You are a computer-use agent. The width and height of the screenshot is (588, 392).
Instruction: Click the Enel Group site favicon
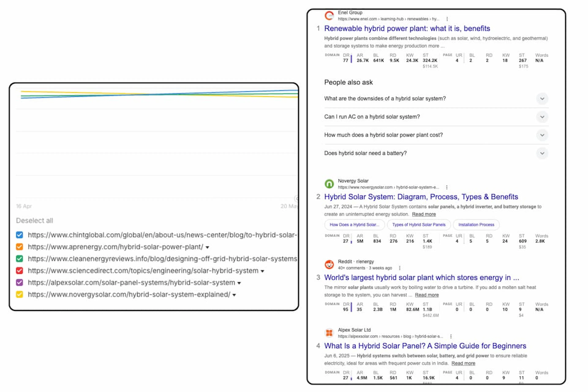pos(329,15)
